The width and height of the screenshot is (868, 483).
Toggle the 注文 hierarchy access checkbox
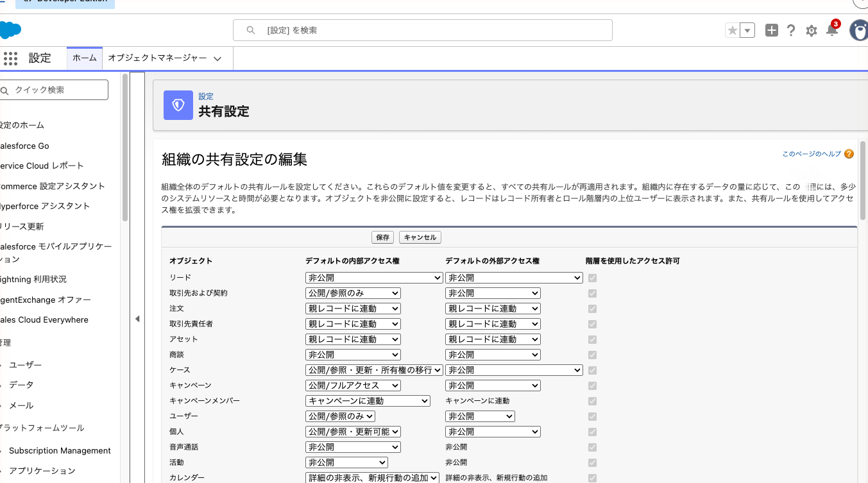coord(592,309)
